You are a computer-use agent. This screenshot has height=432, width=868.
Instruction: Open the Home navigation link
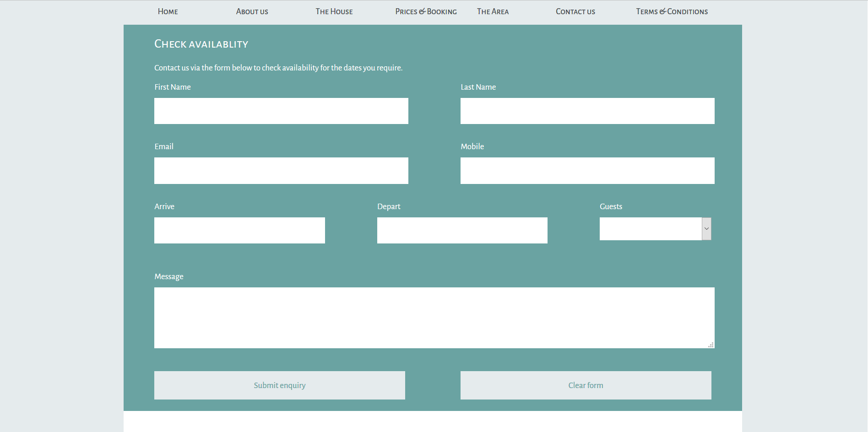coord(168,11)
